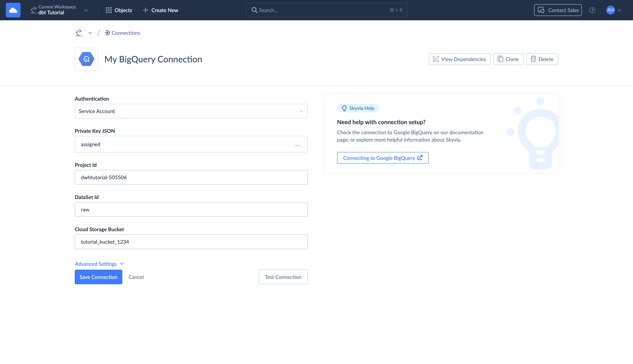Open the Objects grid menu
The width and height of the screenshot is (633, 364).
[x=119, y=10]
